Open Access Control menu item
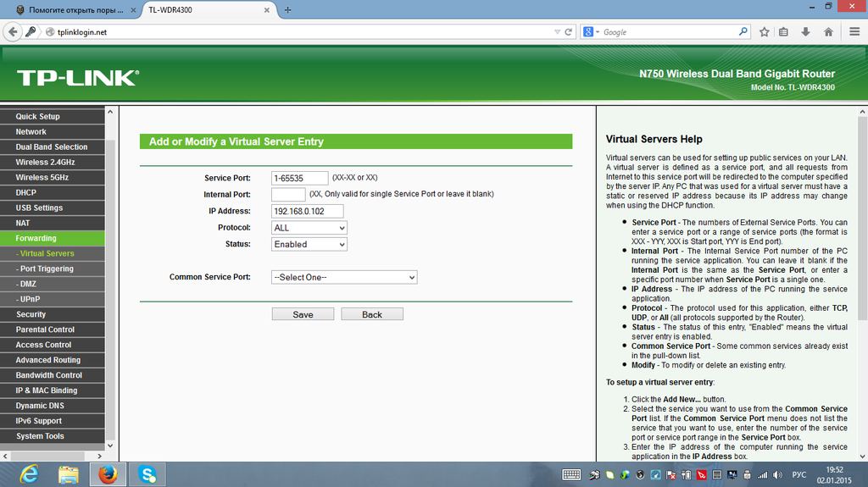The width and height of the screenshot is (868, 487). tap(52, 345)
